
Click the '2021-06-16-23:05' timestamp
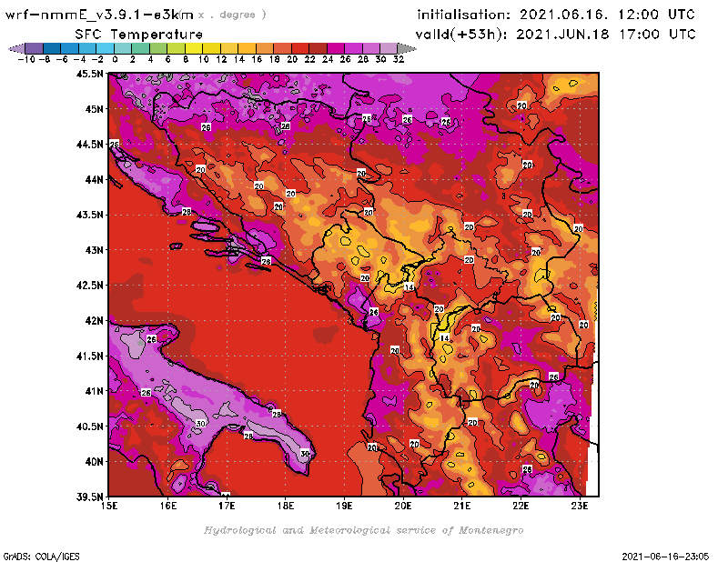[665, 557]
